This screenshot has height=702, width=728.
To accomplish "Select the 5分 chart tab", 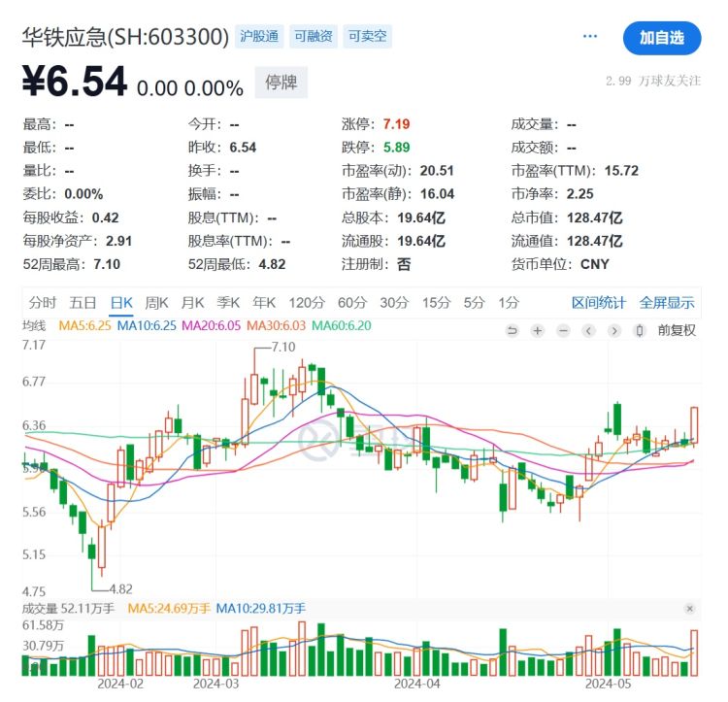I will coord(474,303).
